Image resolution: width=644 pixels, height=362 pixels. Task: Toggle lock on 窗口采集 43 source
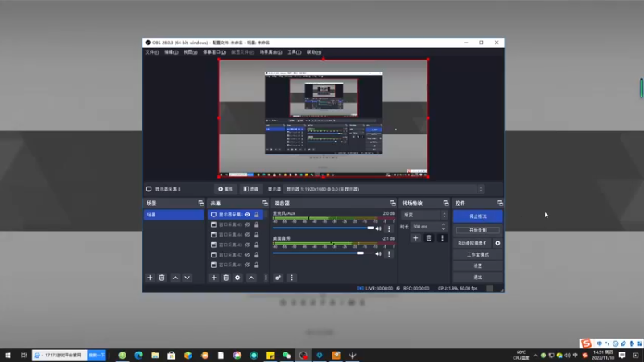pos(256,245)
